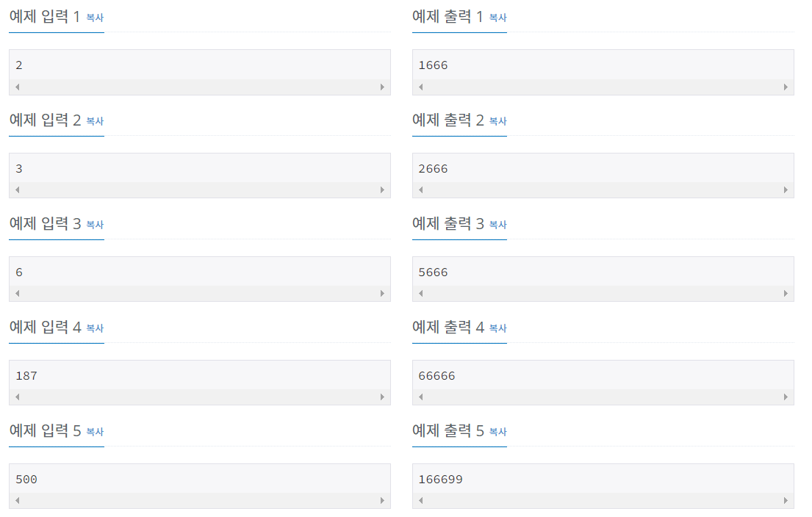
Task: Copy sample input 5 using its 복사 link
Action: coord(94,431)
